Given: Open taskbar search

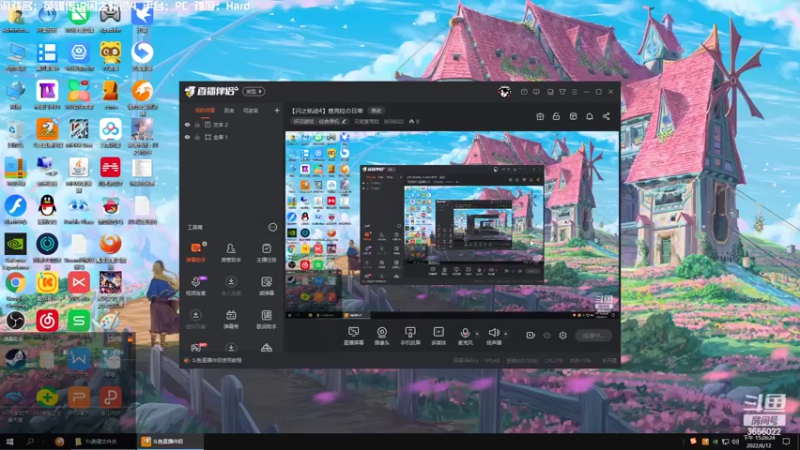Looking at the screenshot, I should tap(30, 441).
